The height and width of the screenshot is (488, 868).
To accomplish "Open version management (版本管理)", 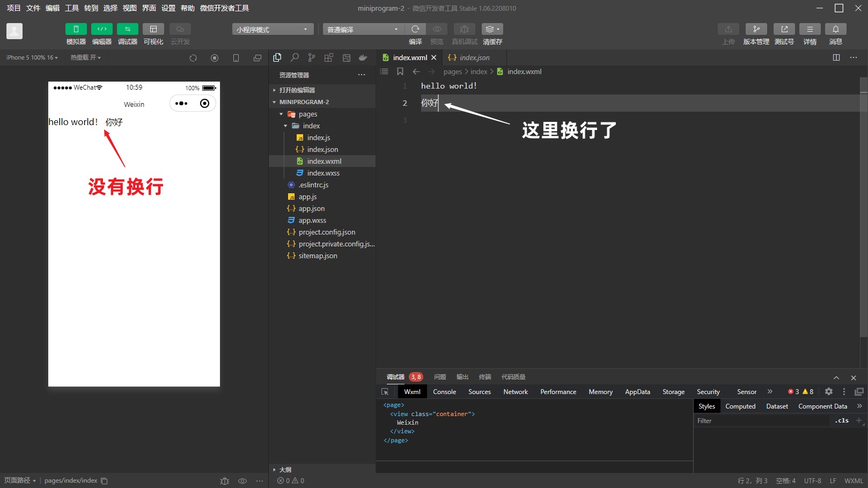I will point(756,29).
